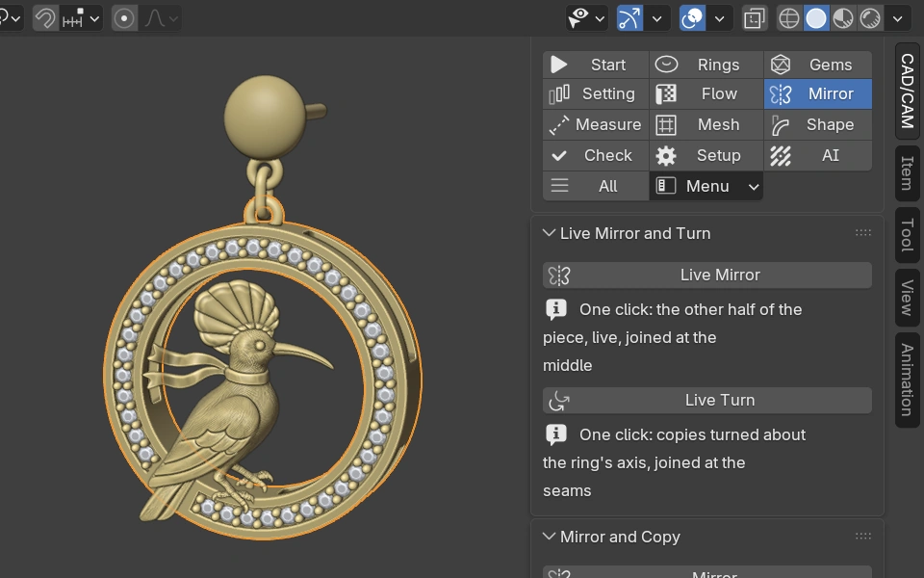Viewport: 924px width, 578px height.
Task: Toggle X-ray view
Action: click(755, 18)
